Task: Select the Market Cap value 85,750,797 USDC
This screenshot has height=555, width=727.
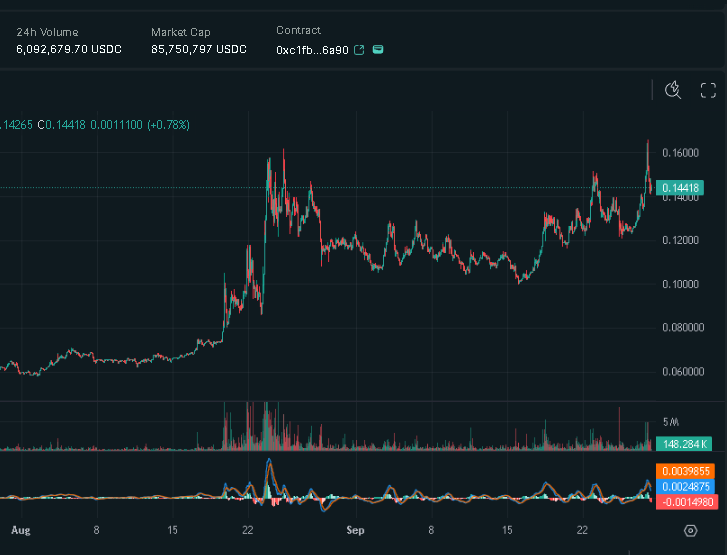Action: pos(199,49)
